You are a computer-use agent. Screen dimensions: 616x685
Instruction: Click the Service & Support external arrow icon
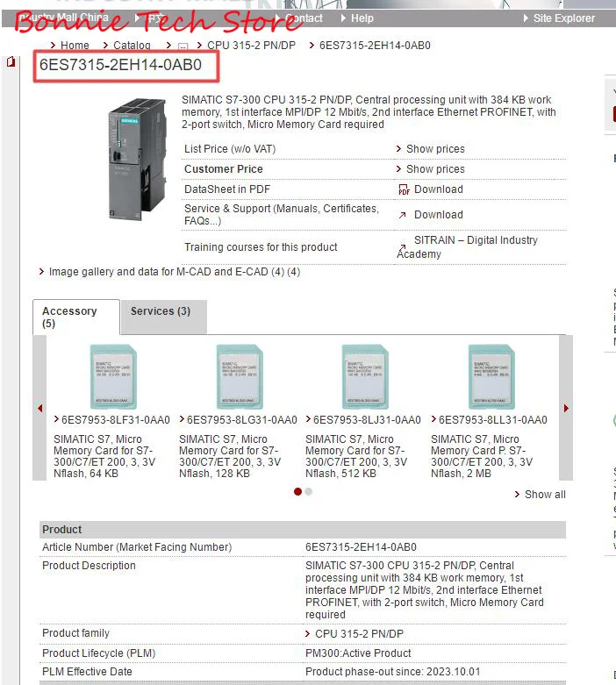(x=402, y=215)
